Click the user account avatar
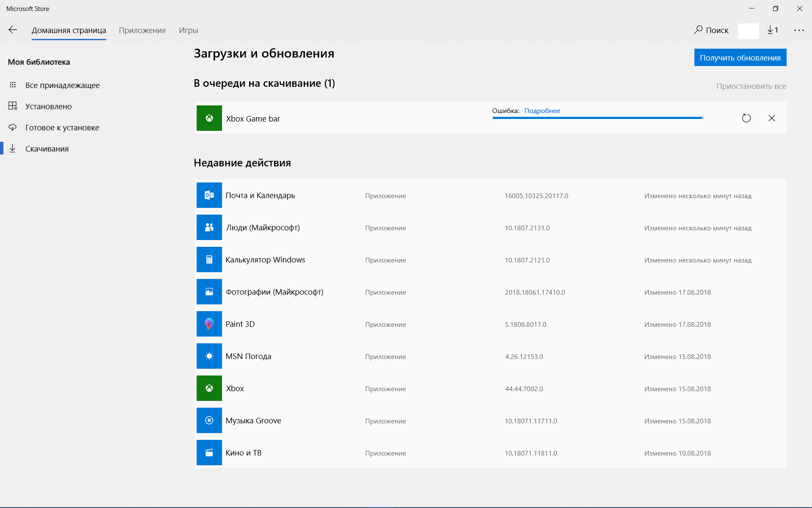 tap(748, 30)
